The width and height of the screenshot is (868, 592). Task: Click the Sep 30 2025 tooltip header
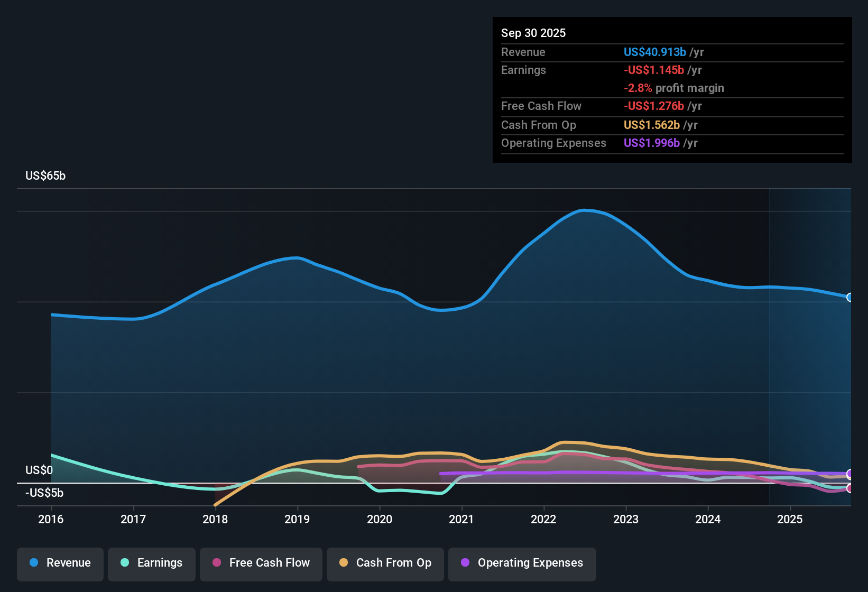[533, 33]
